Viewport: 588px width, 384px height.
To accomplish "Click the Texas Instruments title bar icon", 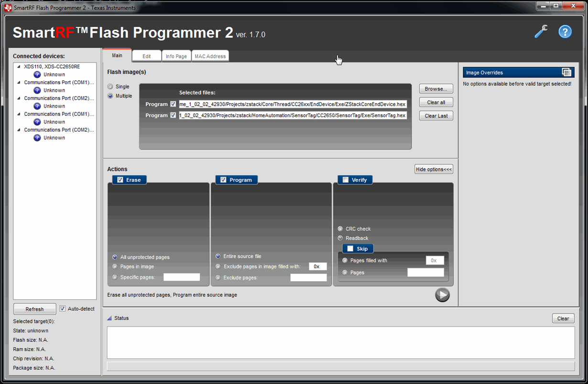I will (x=8, y=7).
